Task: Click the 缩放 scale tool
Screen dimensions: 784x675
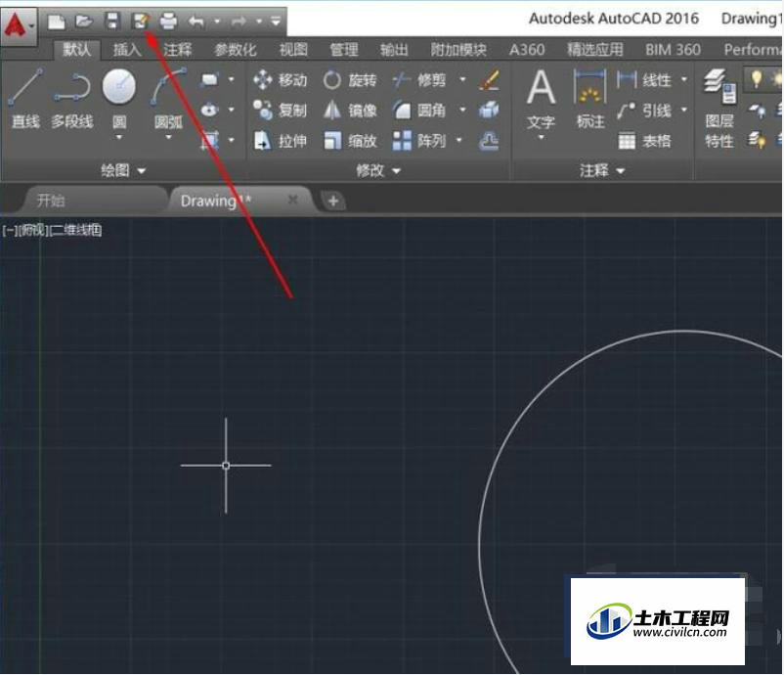Action: tap(350, 141)
